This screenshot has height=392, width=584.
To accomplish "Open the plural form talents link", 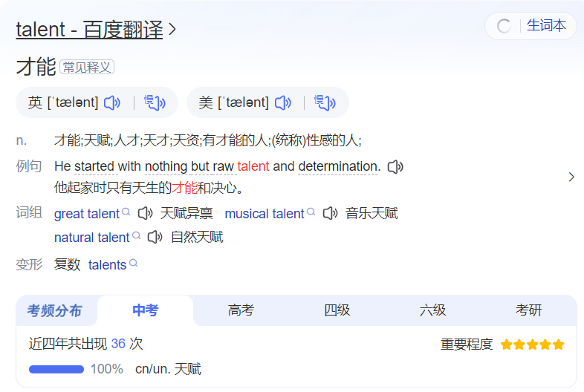I will pos(107,265).
